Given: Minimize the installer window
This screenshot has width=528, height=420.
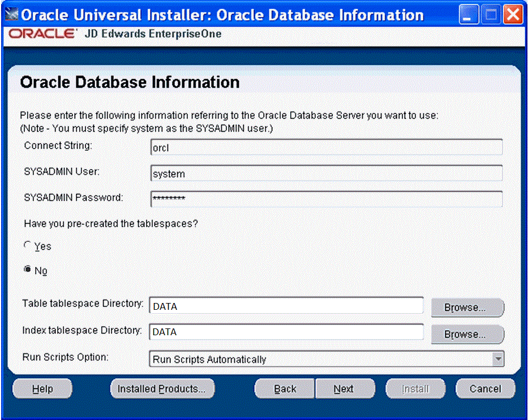Looking at the screenshot, I should (469, 15).
